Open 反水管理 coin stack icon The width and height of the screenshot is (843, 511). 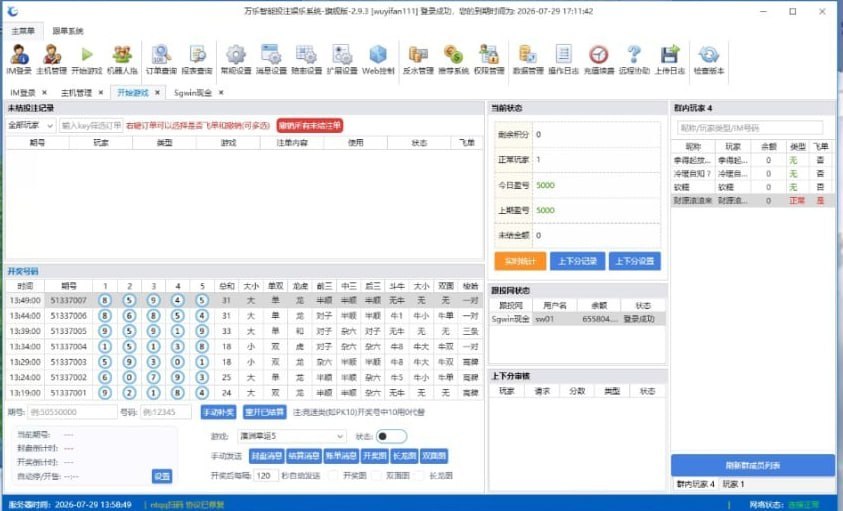tap(418, 60)
